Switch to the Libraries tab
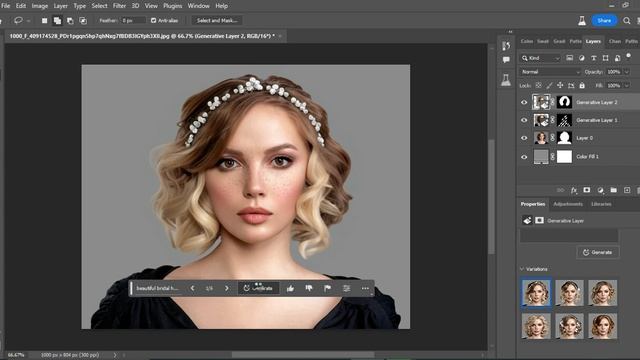The image size is (640, 360). (601, 204)
